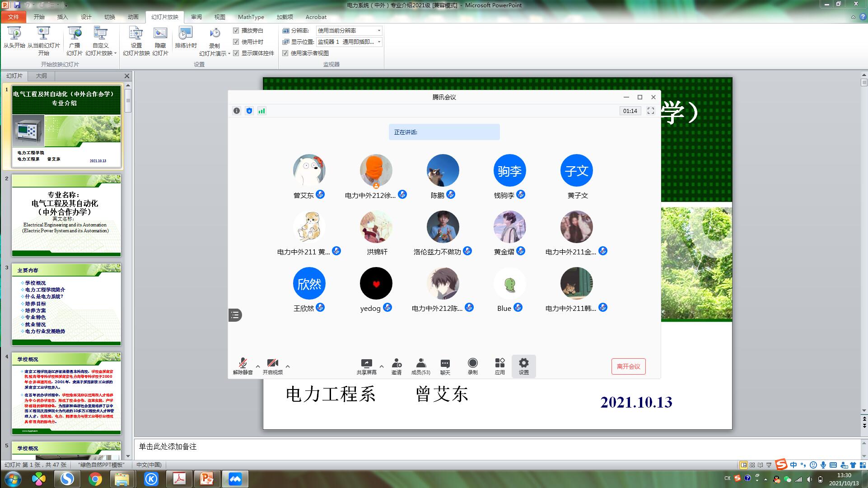Open the 文件 (File) tab
Screen dimensions: 868x488
tap(14, 17)
